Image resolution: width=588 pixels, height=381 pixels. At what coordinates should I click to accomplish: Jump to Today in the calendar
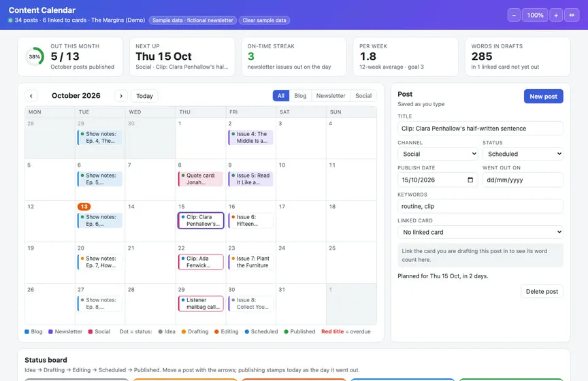pos(144,96)
